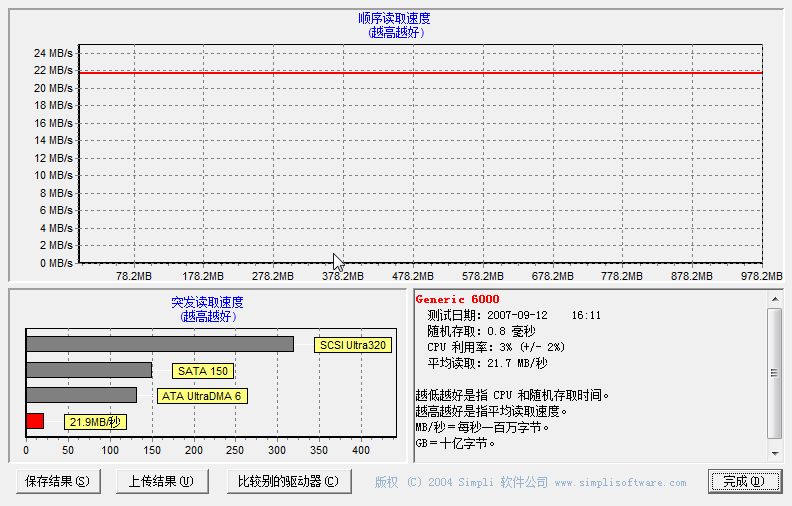Click the 10 MB/s axis label

[x=53, y=176]
